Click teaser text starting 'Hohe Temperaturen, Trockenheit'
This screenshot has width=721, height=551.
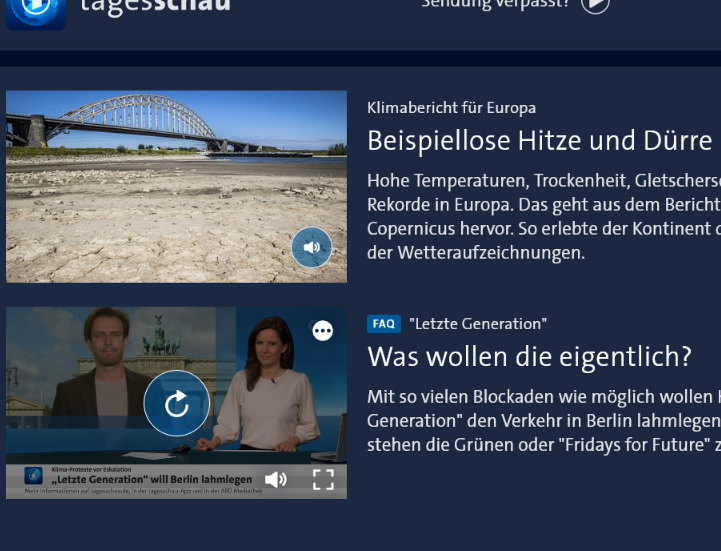[544, 217]
